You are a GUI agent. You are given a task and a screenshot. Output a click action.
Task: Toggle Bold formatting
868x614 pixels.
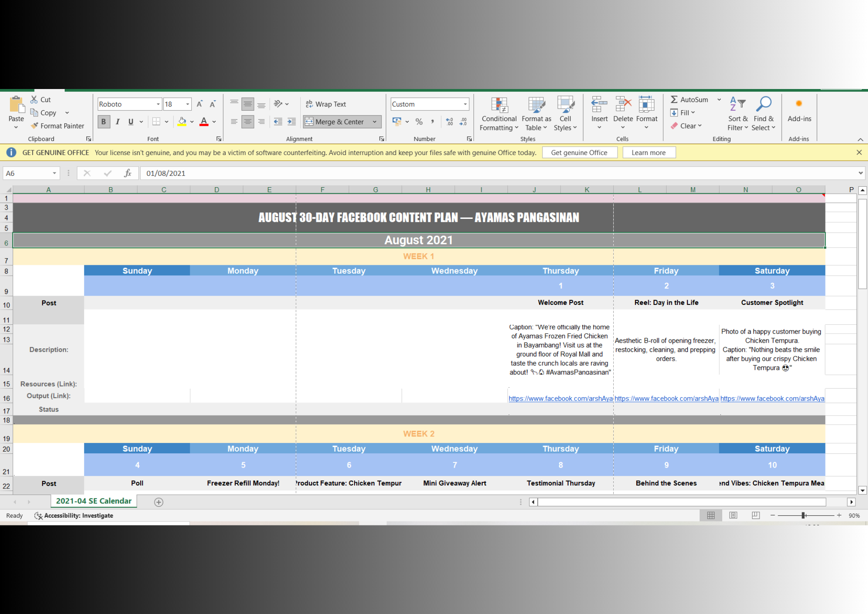(104, 122)
